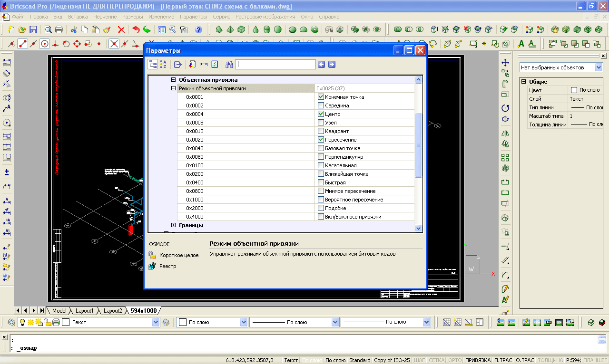The image size is (609, 364).
Task: Open the Текст layer dropdown
Action: pyautogui.click(x=156, y=322)
